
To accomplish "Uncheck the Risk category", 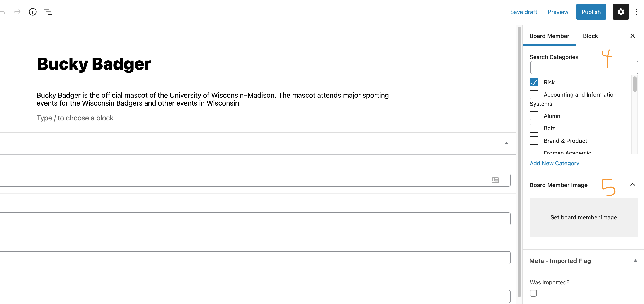I will tap(534, 82).
